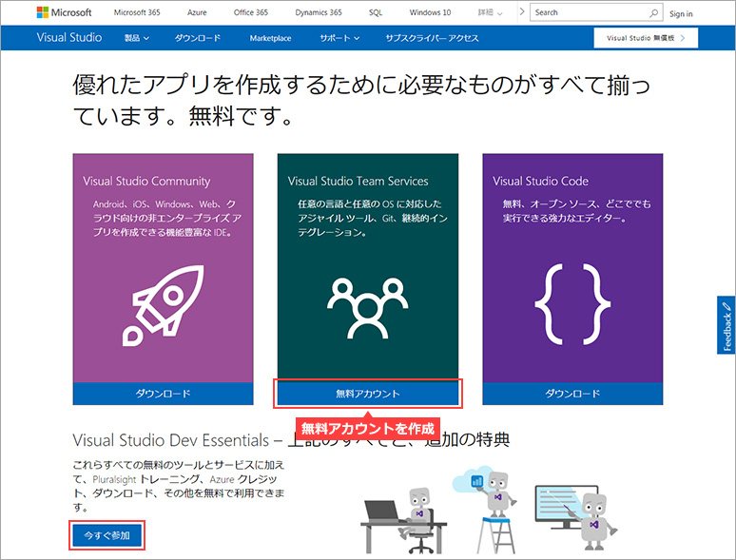Click the robot on ladder with cloud
Screen dimensions: 736x560
485,510
